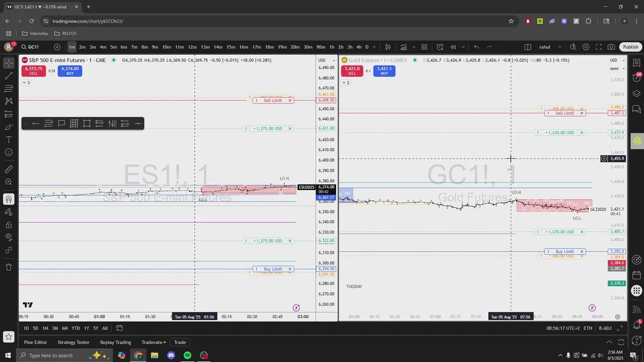The height and width of the screenshot is (362, 644).
Task: Select the 3M date range
Action: [55, 328]
